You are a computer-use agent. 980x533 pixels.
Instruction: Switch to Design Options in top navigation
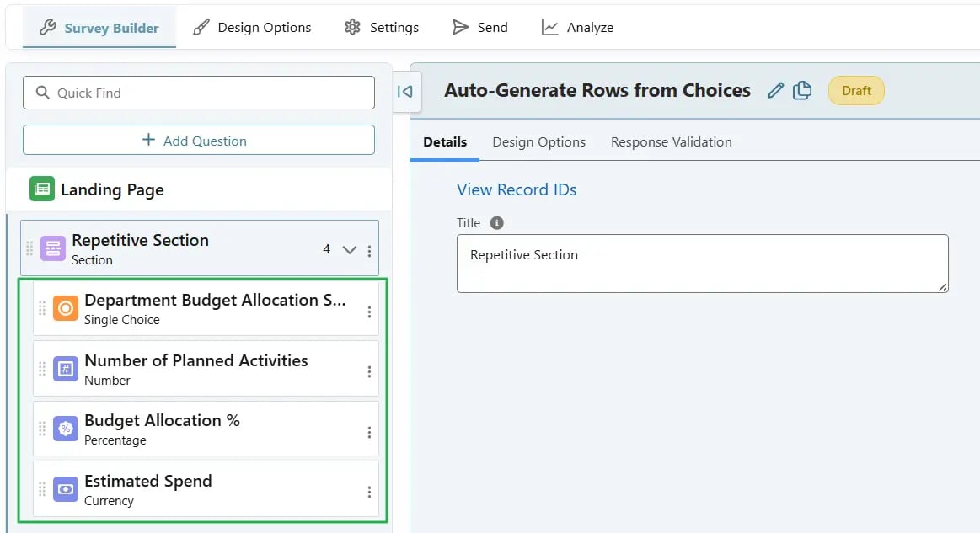[252, 28]
